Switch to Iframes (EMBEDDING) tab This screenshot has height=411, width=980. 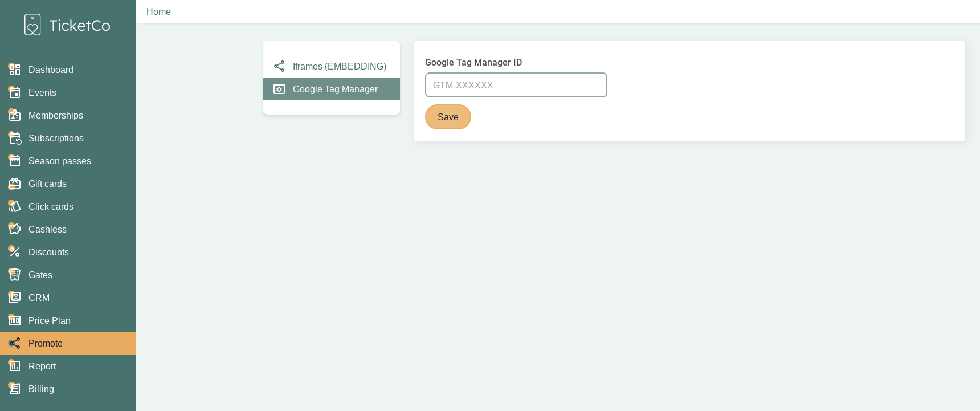[332, 66]
